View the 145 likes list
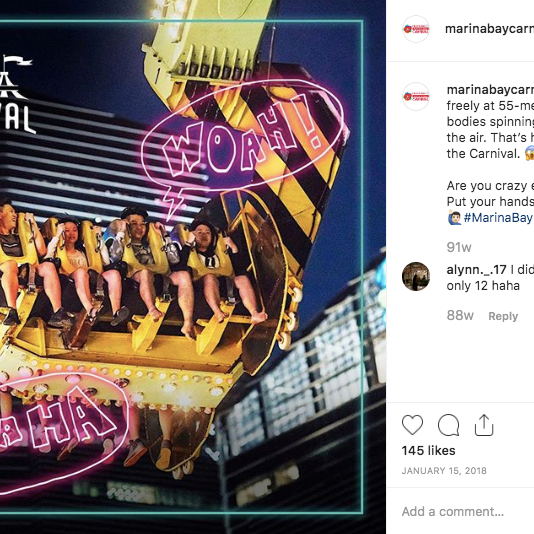Viewport: 534px width, 534px height. (428, 451)
